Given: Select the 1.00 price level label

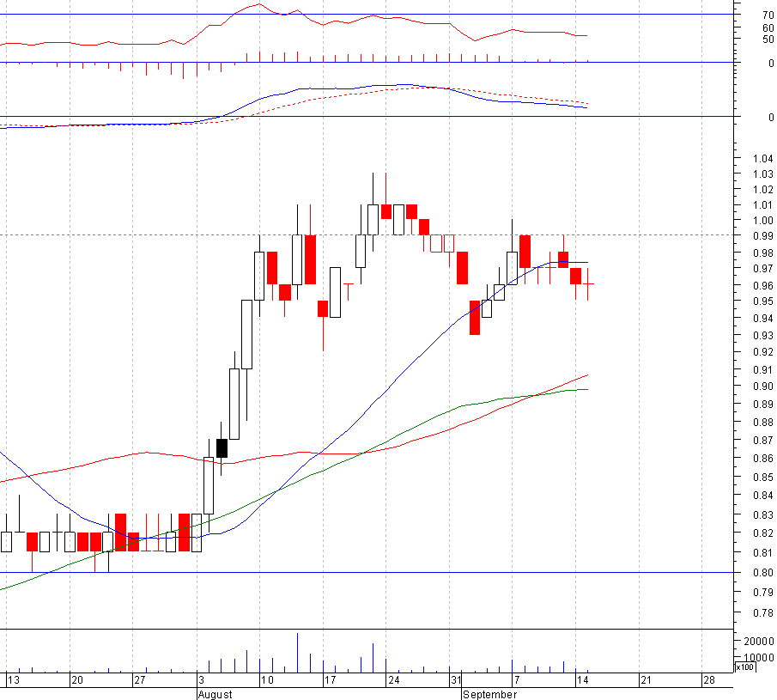Looking at the screenshot, I should [x=762, y=221].
